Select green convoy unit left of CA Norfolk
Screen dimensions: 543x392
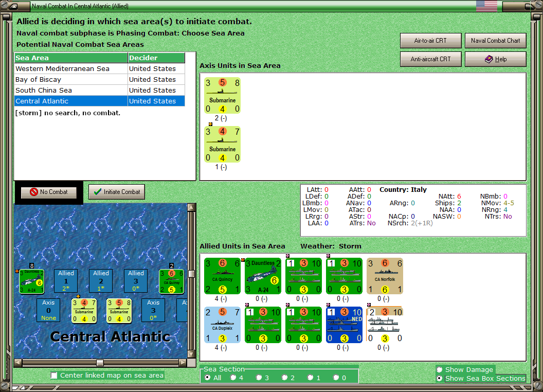[344, 276]
